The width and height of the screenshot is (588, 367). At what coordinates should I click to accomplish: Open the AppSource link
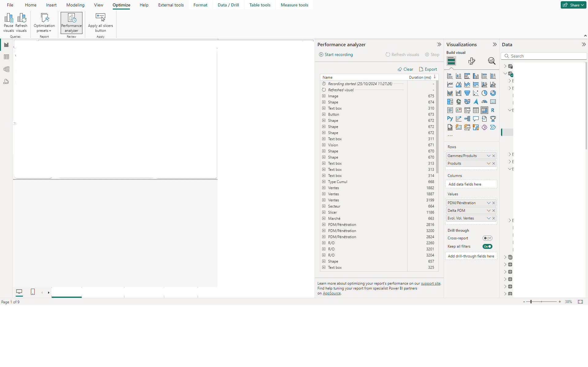[x=332, y=293]
